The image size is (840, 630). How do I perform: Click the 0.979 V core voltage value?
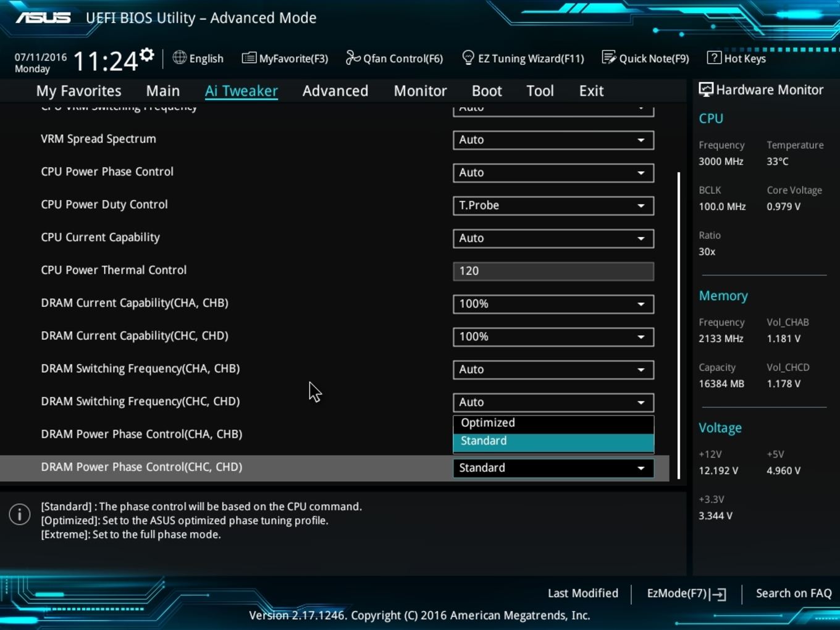tap(783, 206)
